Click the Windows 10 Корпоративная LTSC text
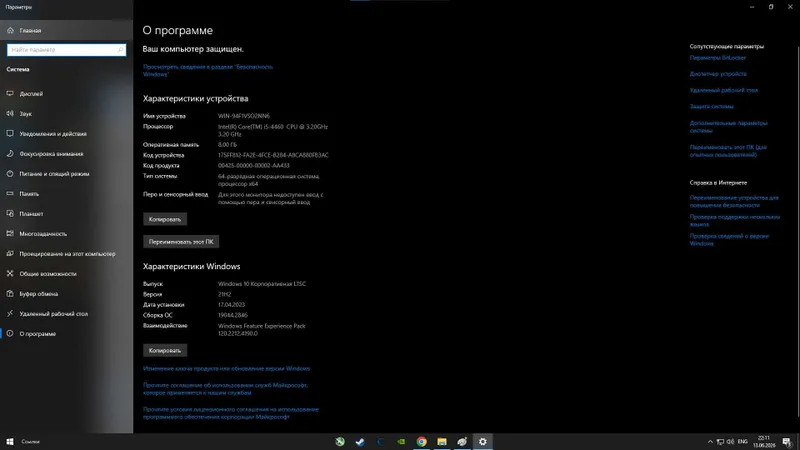The width and height of the screenshot is (800, 450). pos(262,284)
